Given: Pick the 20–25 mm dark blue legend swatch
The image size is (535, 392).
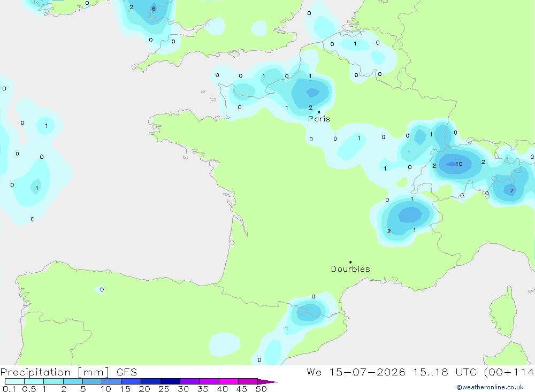Looking at the screenshot, I should coord(151,381).
